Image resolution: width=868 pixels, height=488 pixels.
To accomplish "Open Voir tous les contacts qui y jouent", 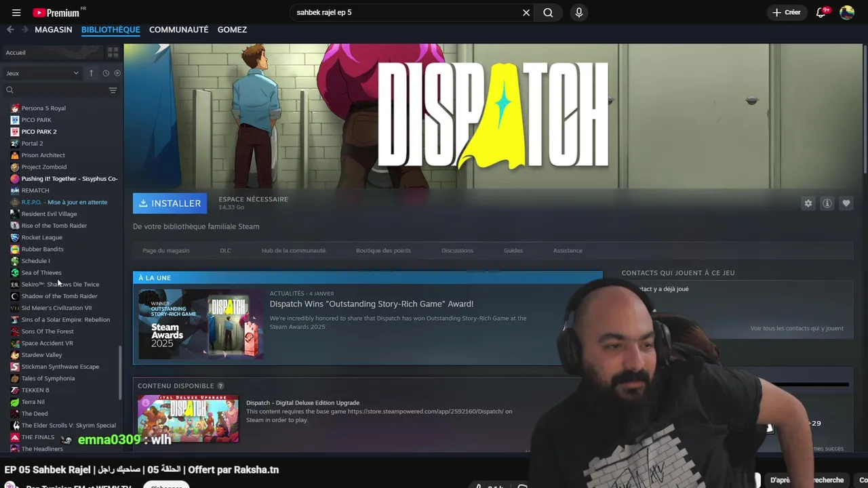I will click(x=797, y=328).
